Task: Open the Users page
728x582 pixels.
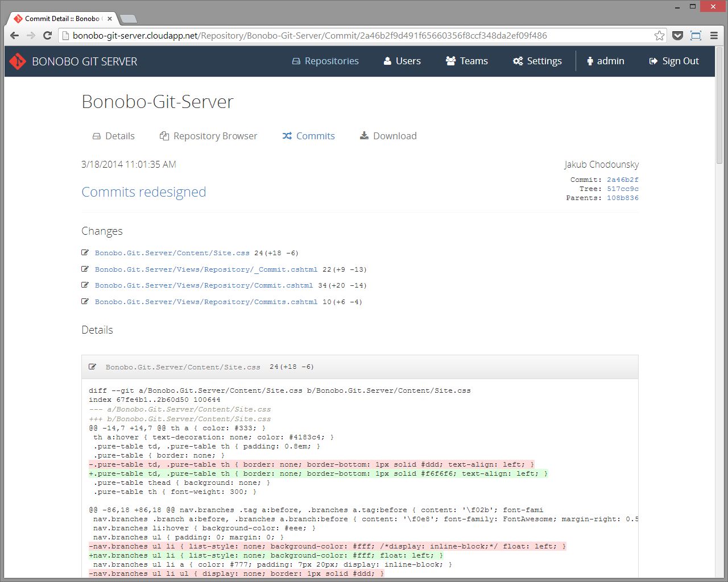Action: tap(402, 61)
